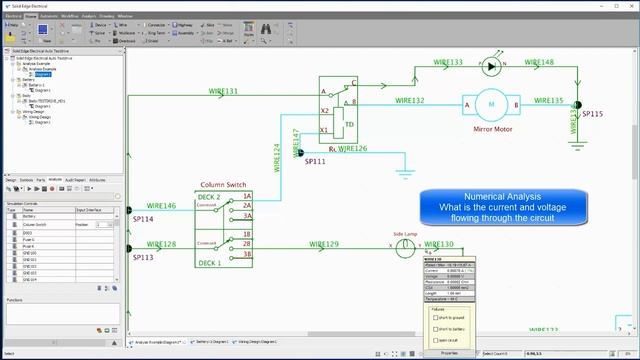Enable the short to ground failure checkbox

point(436,317)
